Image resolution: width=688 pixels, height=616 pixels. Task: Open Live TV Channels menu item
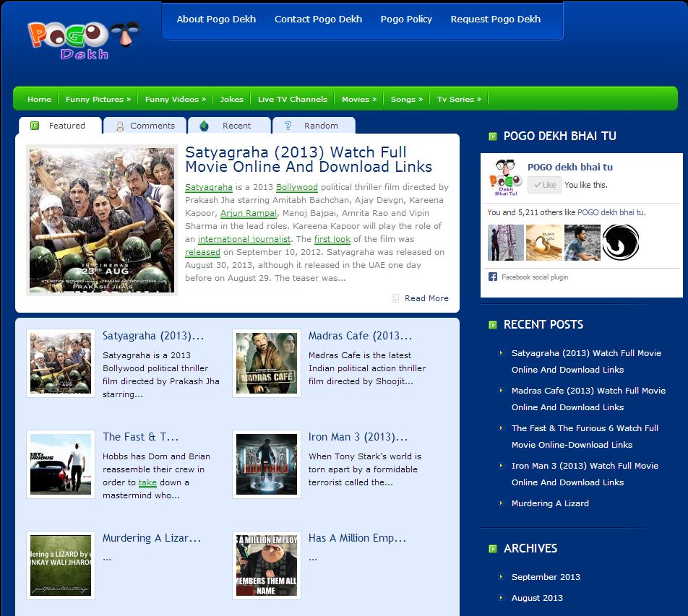pos(292,100)
